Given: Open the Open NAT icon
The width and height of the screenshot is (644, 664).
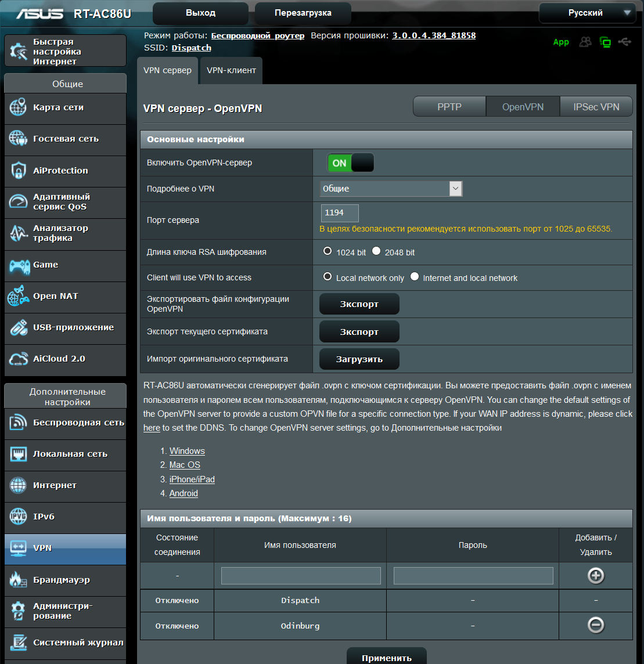Looking at the screenshot, I should 18,296.
